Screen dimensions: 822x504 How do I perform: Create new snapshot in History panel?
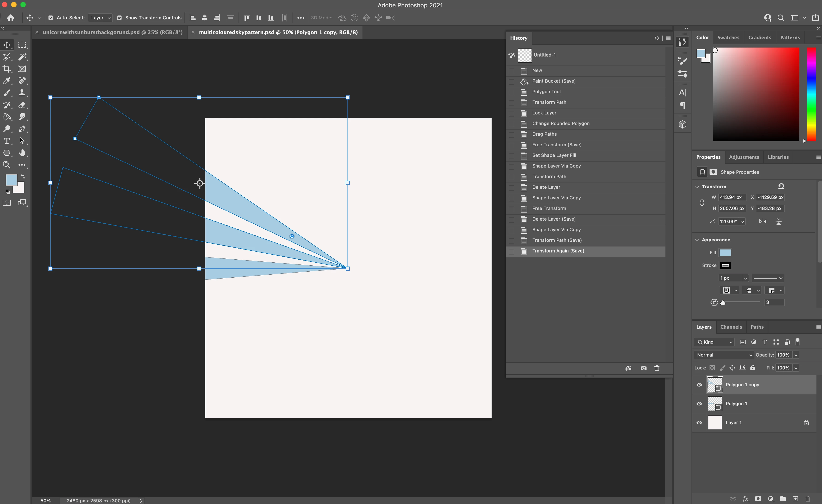[643, 368]
